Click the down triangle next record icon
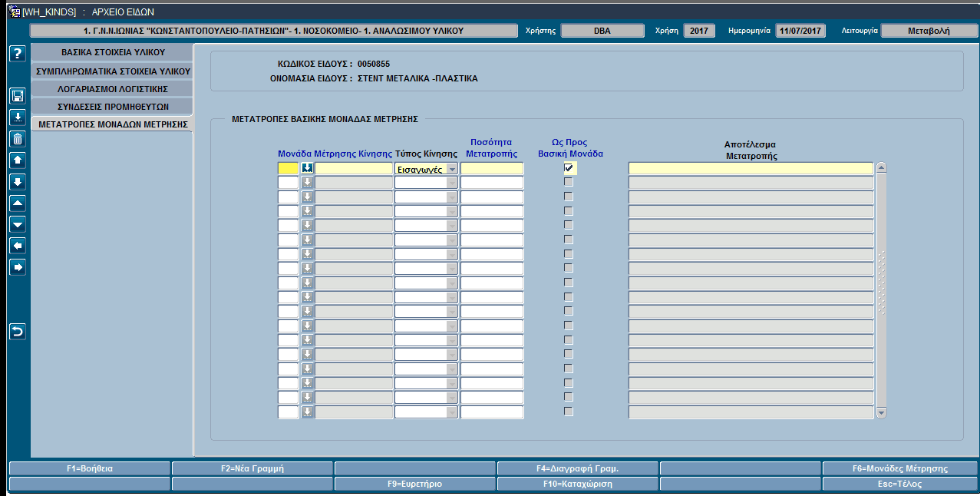The width and height of the screenshot is (980, 496). click(x=18, y=224)
